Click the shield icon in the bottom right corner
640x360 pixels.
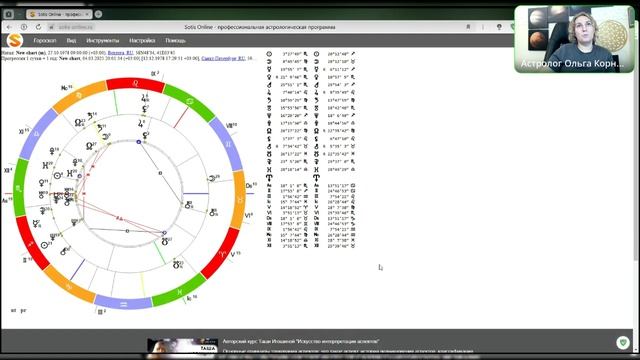point(623,342)
